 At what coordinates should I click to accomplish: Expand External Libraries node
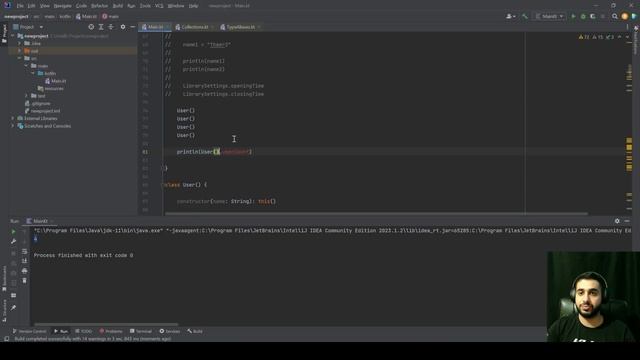point(13,118)
